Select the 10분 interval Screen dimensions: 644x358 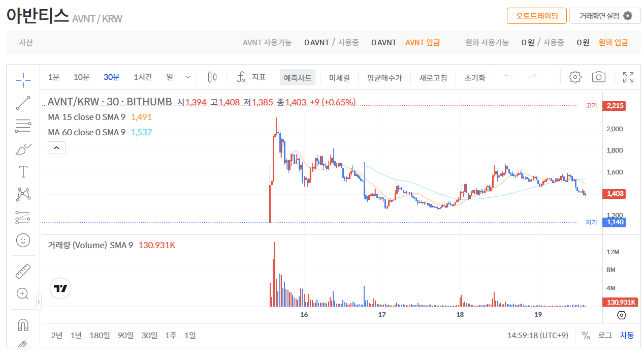pos(81,77)
